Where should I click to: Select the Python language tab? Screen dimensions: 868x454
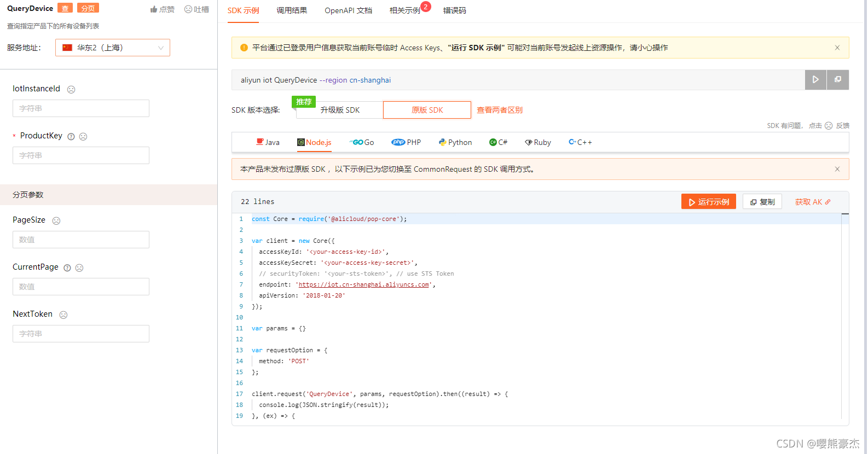tap(455, 142)
